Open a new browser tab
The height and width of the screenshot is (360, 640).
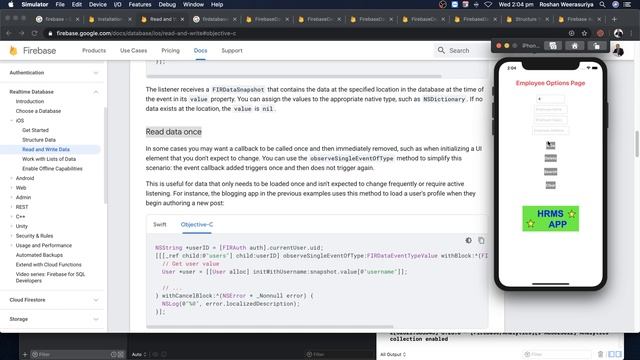pos(614,19)
